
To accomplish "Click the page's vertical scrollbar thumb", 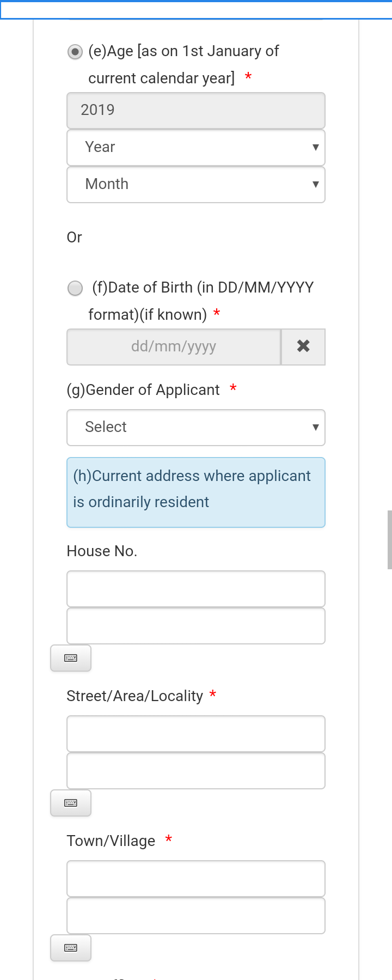I will point(389,539).
